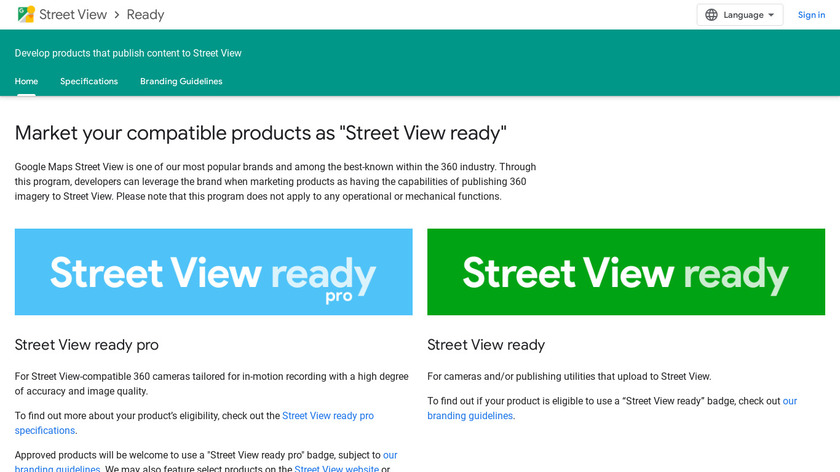Open the Street View breadcrumb link
840x472 pixels.
[x=73, y=14]
